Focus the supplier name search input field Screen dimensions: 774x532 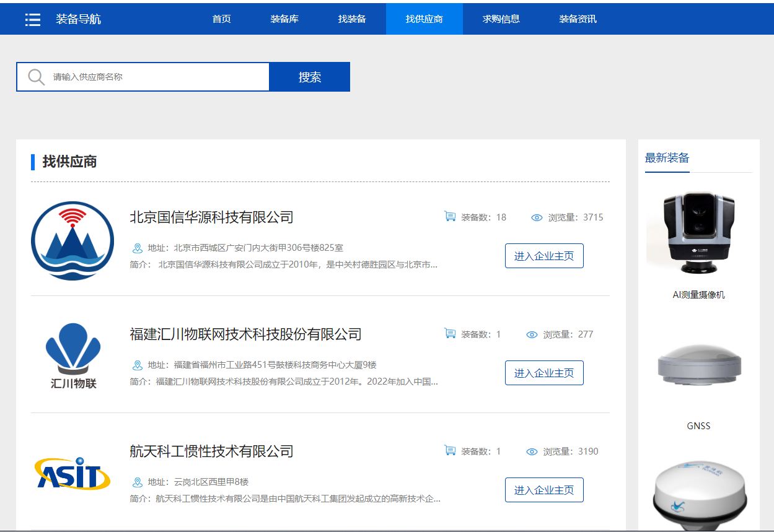coord(158,77)
